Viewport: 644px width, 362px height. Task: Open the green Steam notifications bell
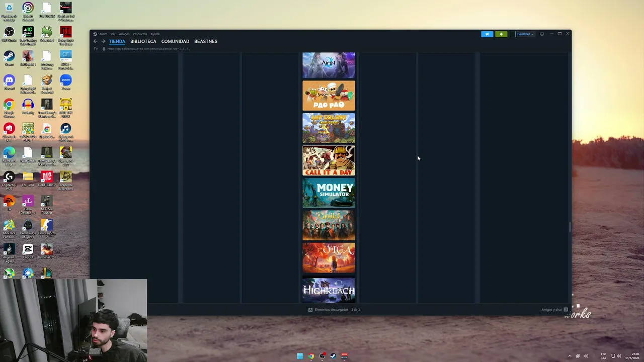(501, 34)
